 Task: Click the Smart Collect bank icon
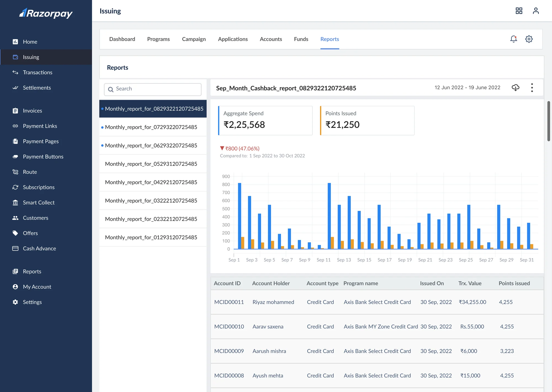[15, 202]
